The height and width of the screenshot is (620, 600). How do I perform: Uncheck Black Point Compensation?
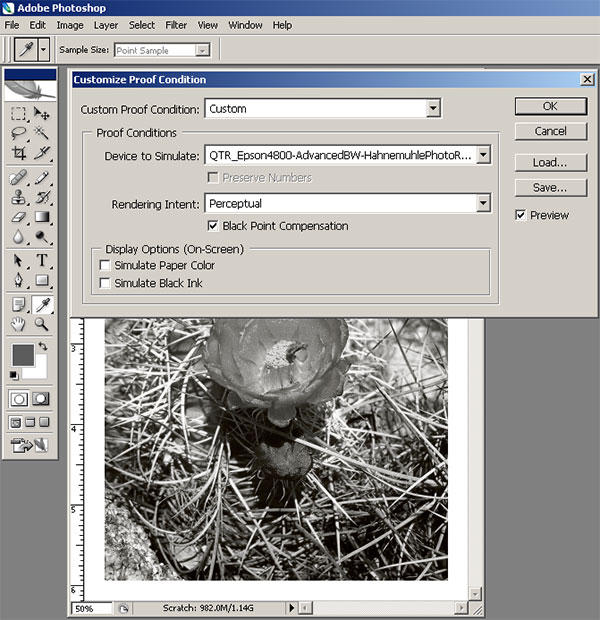pos(213,226)
